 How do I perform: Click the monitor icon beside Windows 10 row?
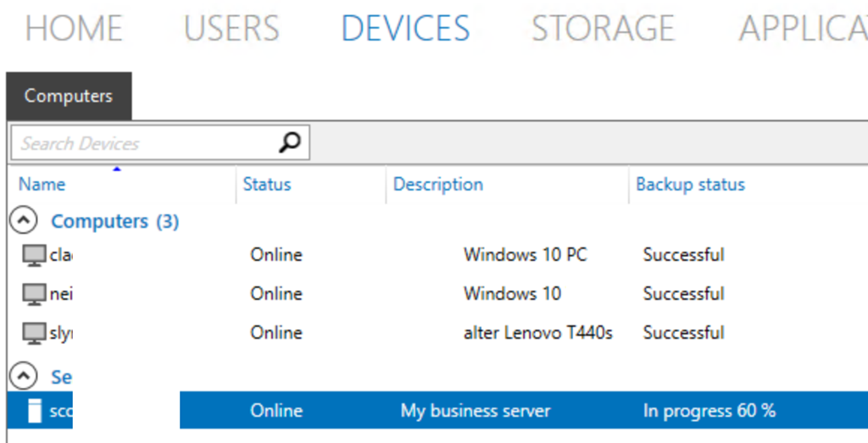34,294
